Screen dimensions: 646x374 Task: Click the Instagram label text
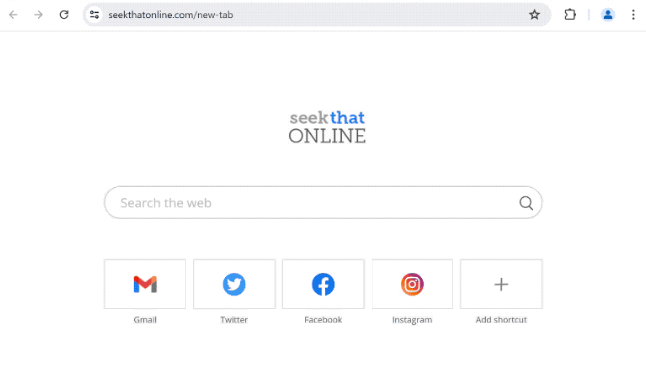[412, 320]
